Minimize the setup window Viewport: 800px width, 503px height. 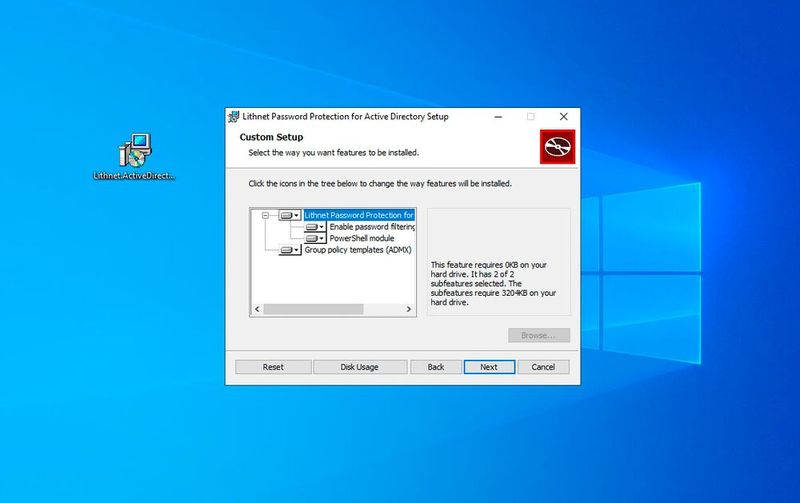point(498,117)
